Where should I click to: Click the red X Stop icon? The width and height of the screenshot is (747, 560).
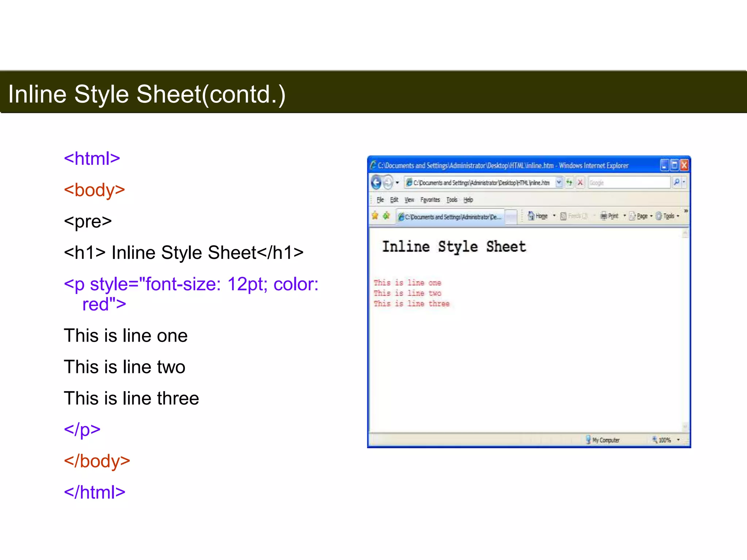(580, 182)
